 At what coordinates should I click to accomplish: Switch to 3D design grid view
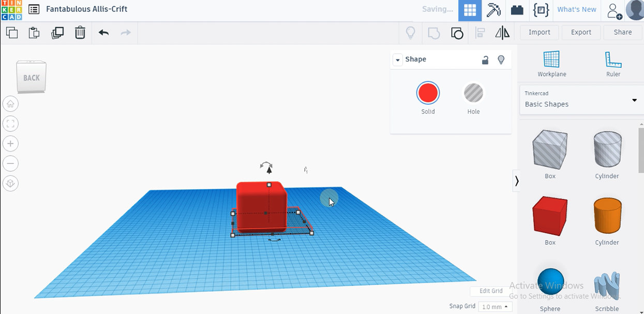(x=470, y=10)
